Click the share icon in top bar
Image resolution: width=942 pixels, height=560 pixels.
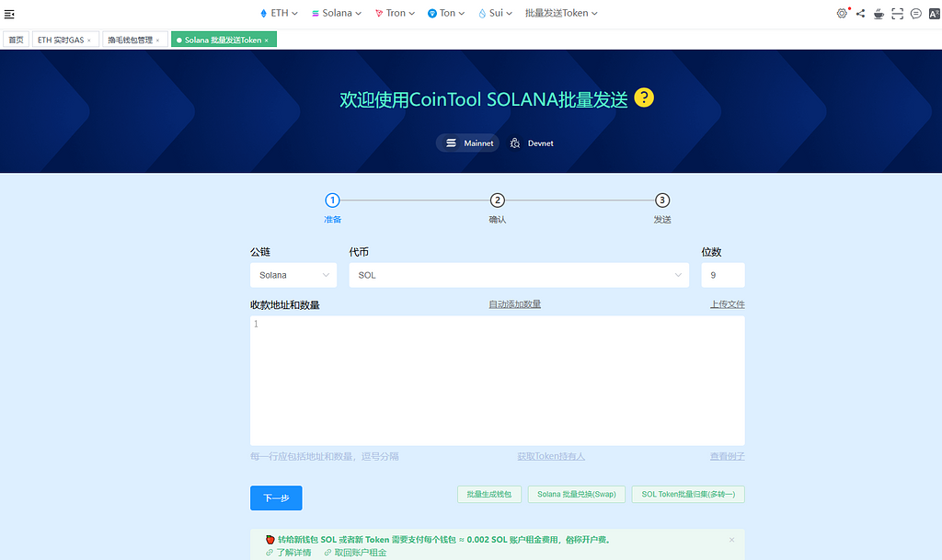pos(860,14)
